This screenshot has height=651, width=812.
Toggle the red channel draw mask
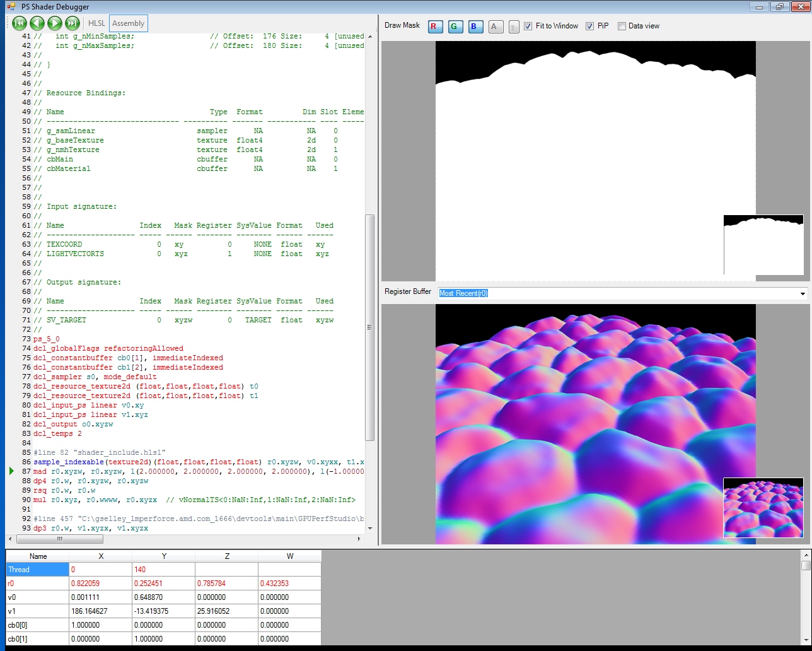tap(435, 26)
